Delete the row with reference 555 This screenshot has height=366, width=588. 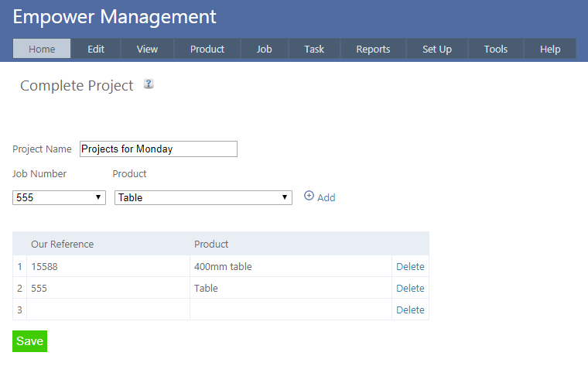pos(410,289)
